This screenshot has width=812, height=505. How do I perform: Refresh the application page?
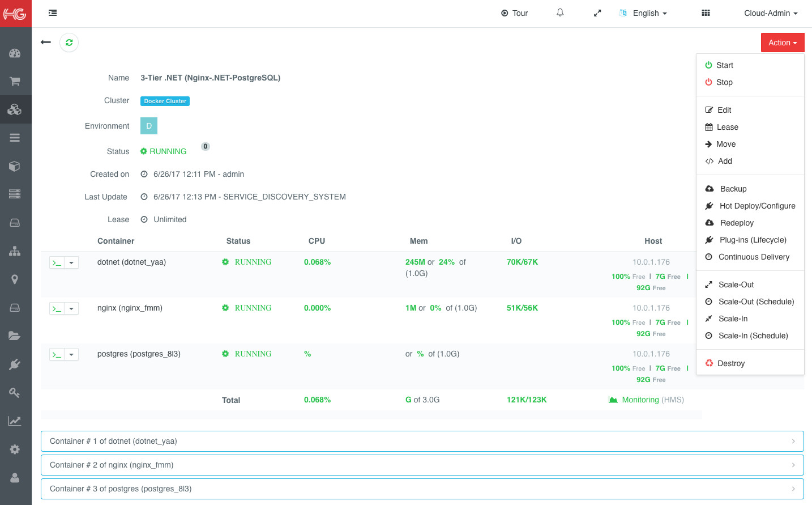pos(69,43)
